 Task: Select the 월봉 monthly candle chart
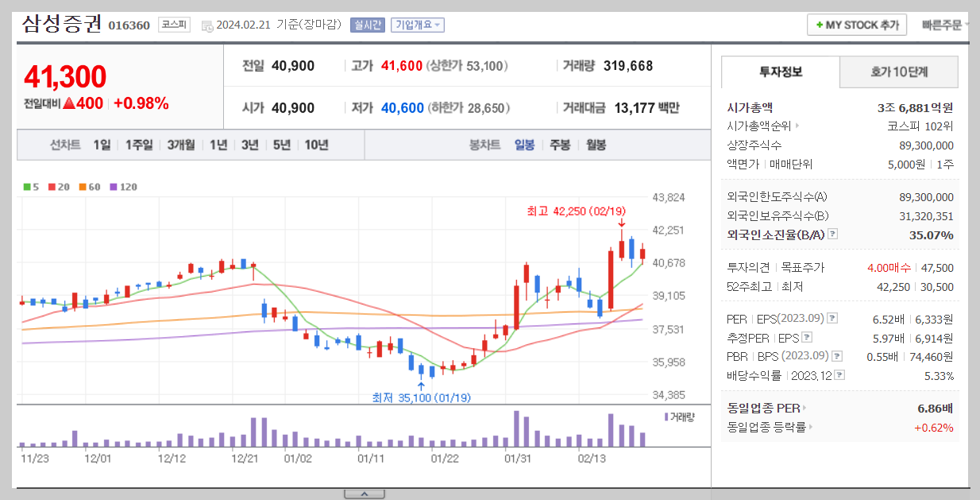click(596, 145)
